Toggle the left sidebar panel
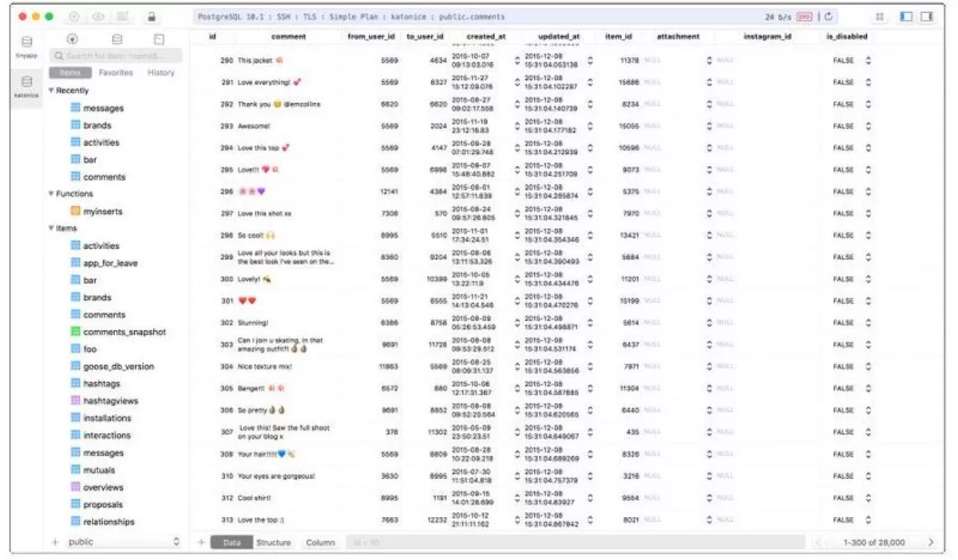The image size is (958, 560). (x=906, y=16)
